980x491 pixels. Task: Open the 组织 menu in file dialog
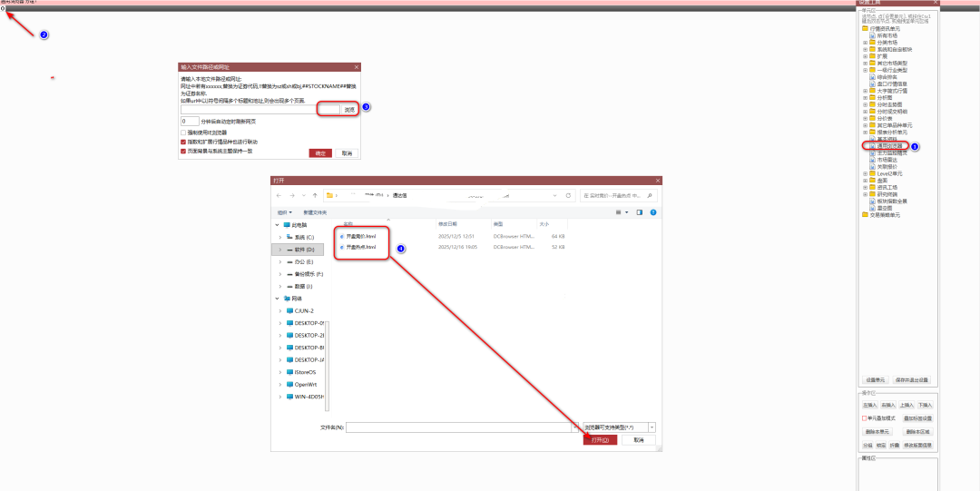[284, 212]
